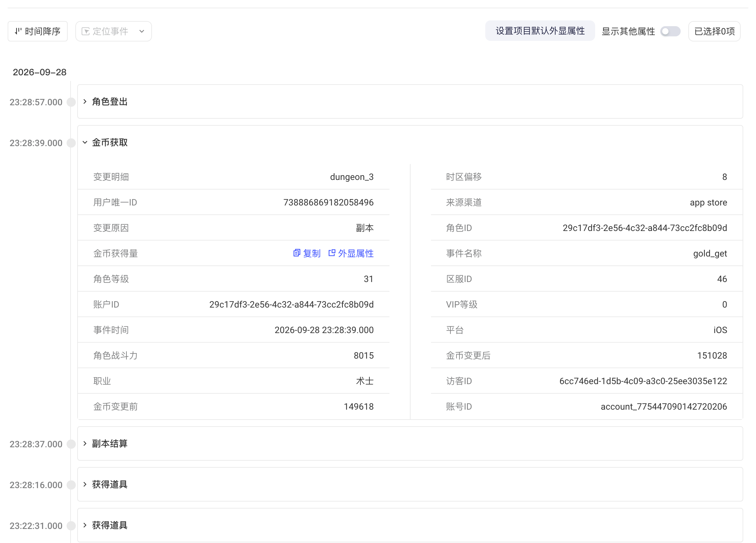756x543 pixels.
Task: Click the 平台 value iOS
Action: (x=720, y=330)
